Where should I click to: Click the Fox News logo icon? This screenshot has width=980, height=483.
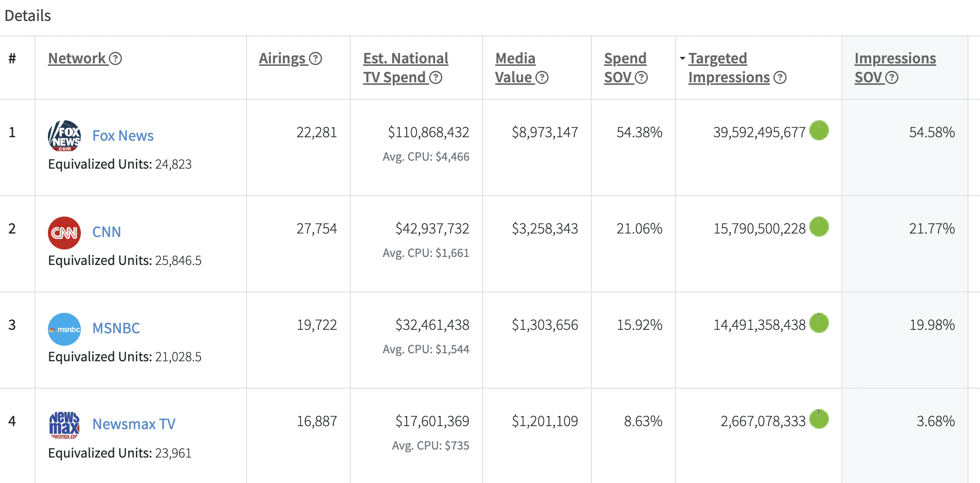point(64,136)
